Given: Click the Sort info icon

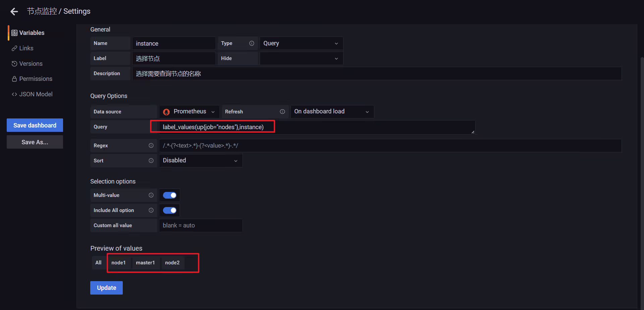Looking at the screenshot, I should (151, 161).
